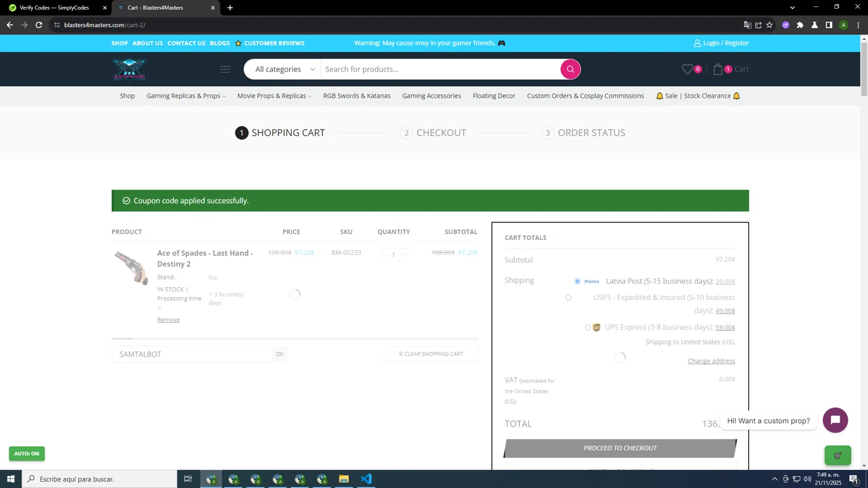This screenshot has height=488, width=868.
Task: Click the volume speaker tray icon
Action: click(807, 479)
